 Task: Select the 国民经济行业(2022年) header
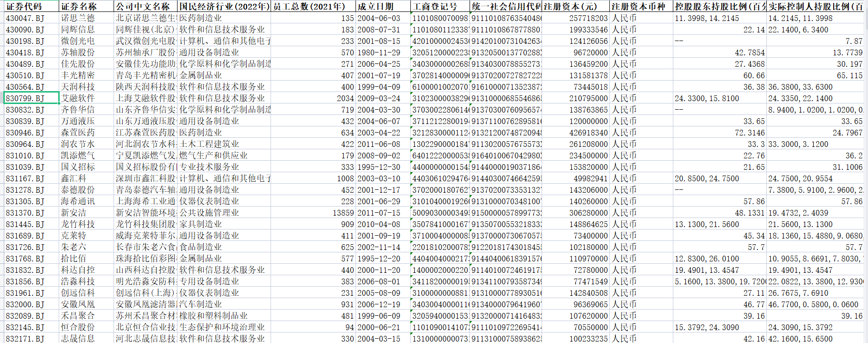224,6
